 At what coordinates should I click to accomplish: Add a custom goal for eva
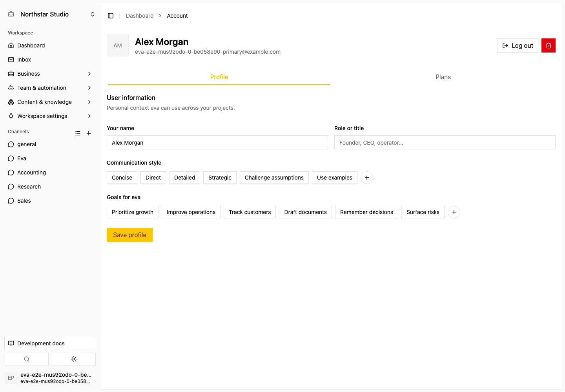pyautogui.click(x=454, y=212)
